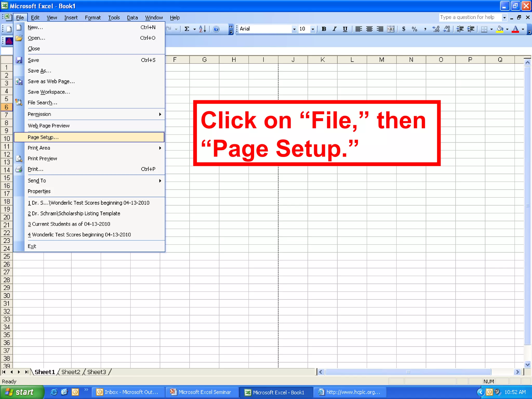This screenshot has height=399, width=532.
Task: Apply Comma Style icon
Action: click(425, 29)
